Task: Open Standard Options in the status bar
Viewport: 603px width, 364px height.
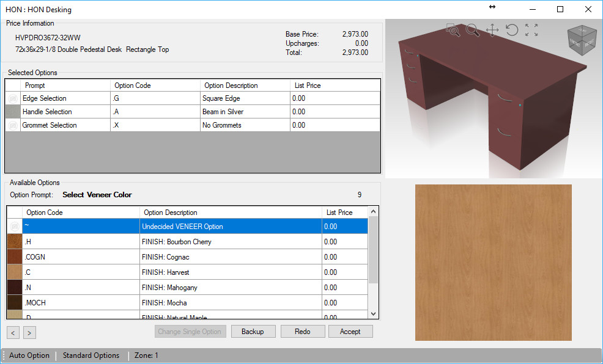Action: (x=91, y=355)
